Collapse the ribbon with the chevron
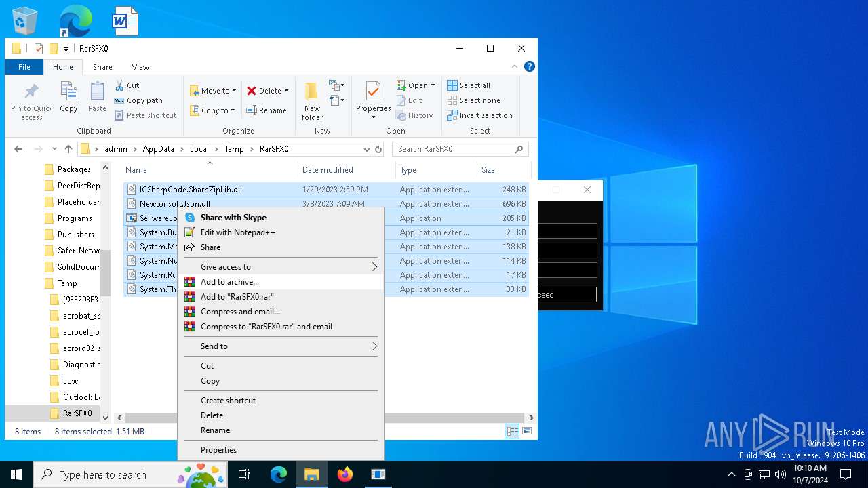This screenshot has height=488, width=868. [513, 66]
